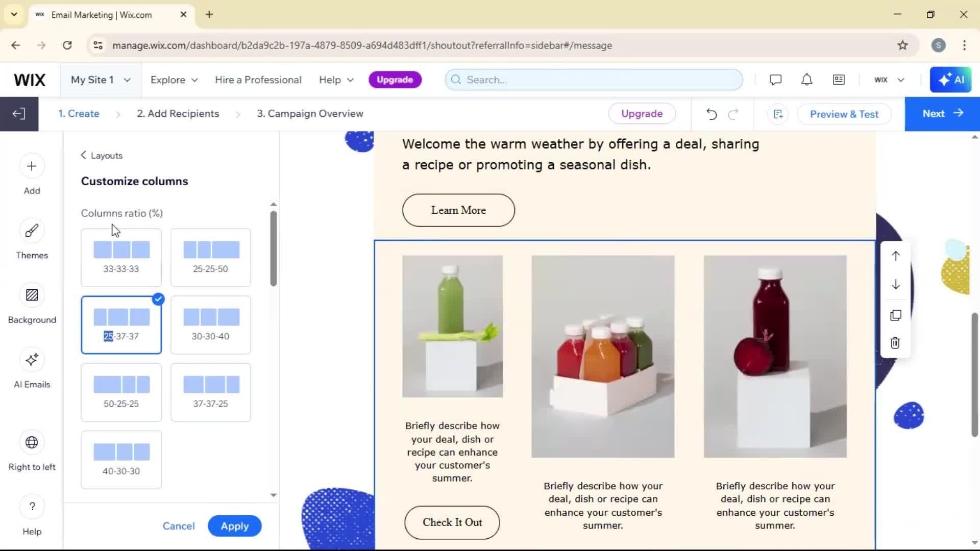Open the chat messages icon
The height and width of the screenshot is (551, 980).
775,80
